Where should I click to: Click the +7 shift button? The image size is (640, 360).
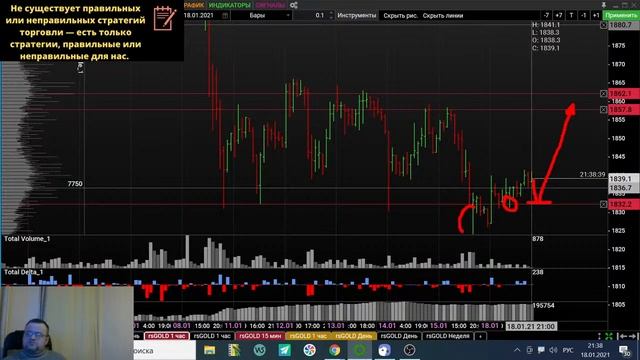pos(559,16)
